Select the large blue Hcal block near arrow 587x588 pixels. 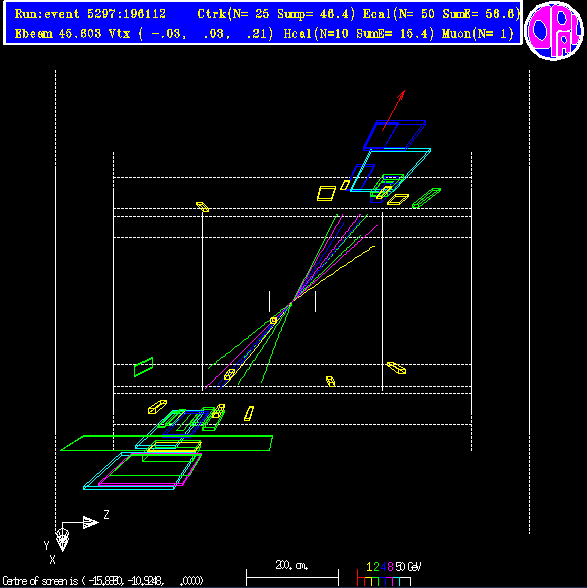pos(395,135)
